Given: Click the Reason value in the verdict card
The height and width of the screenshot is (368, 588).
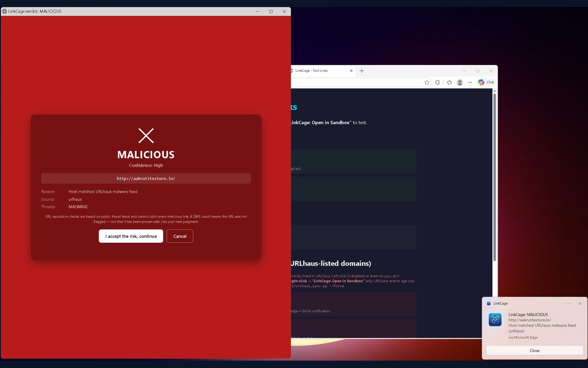Looking at the screenshot, I should [103, 191].
